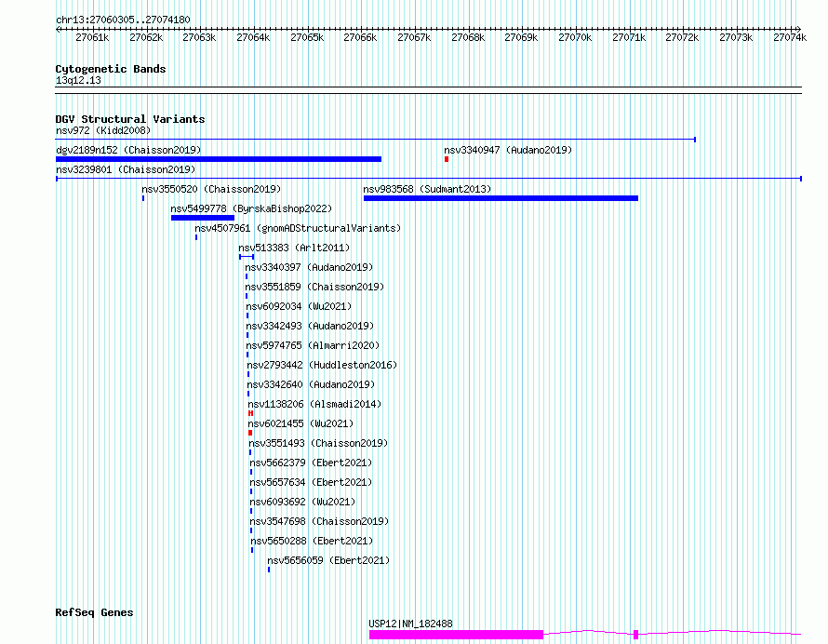
Task: Click the red marker under nsv6021455
Action: [x=250, y=433]
